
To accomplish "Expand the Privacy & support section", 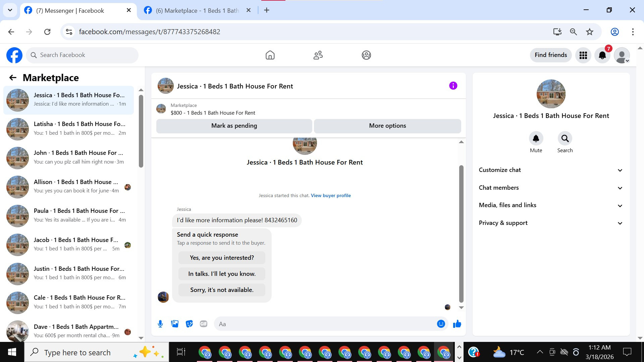I will [551, 223].
